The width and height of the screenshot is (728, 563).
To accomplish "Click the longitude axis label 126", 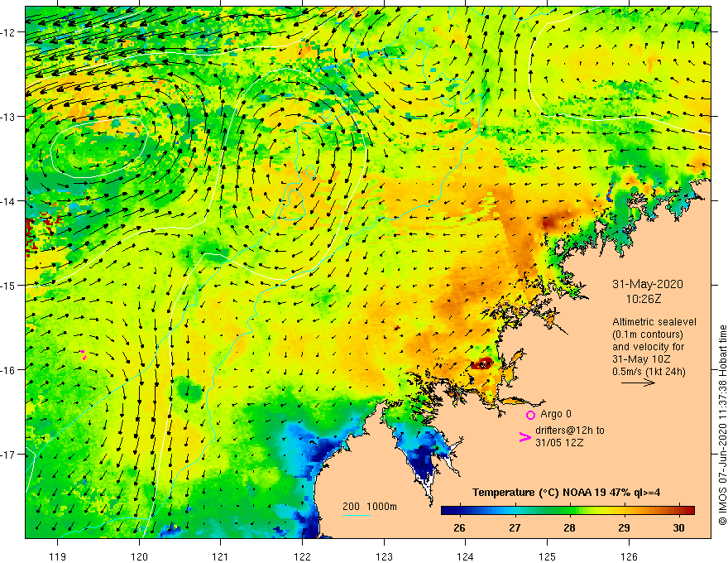I will [x=629, y=556].
